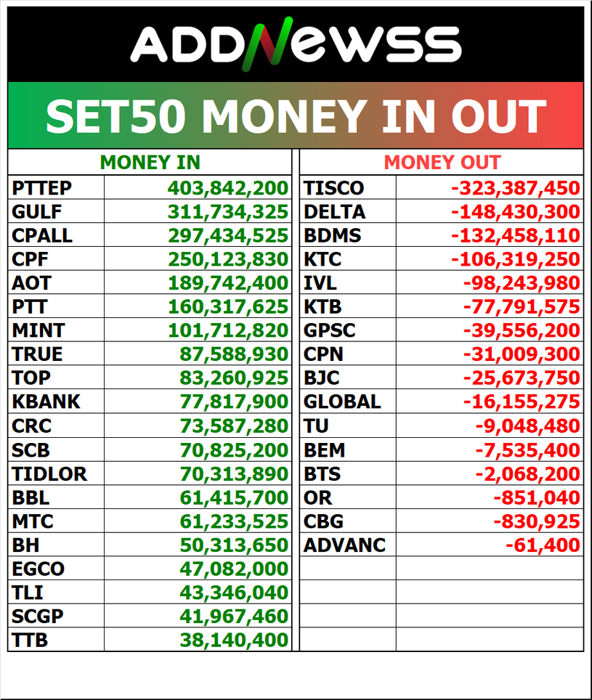
Task: Click the AOT stock symbol
Action: (x=32, y=283)
